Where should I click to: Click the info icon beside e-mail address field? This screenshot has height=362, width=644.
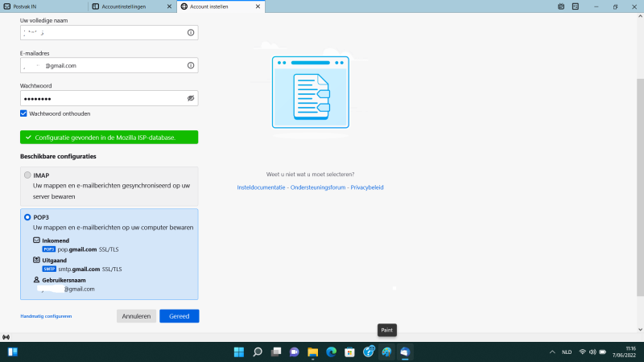click(191, 65)
